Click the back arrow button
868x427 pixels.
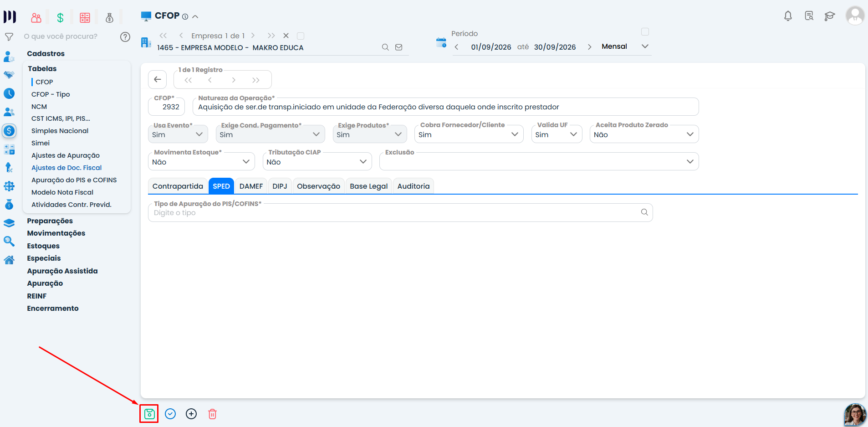pyautogui.click(x=157, y=79)
